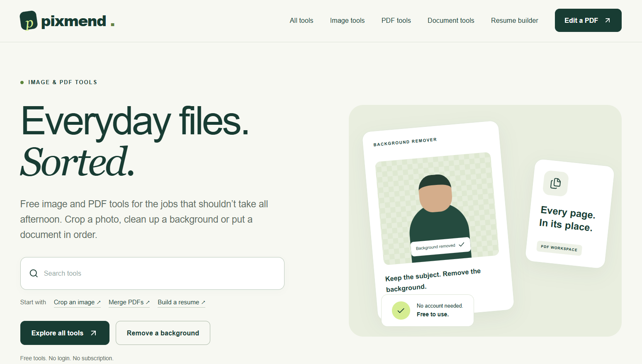
Task: Click the Remove a background button
Action: tap(163, 333)
